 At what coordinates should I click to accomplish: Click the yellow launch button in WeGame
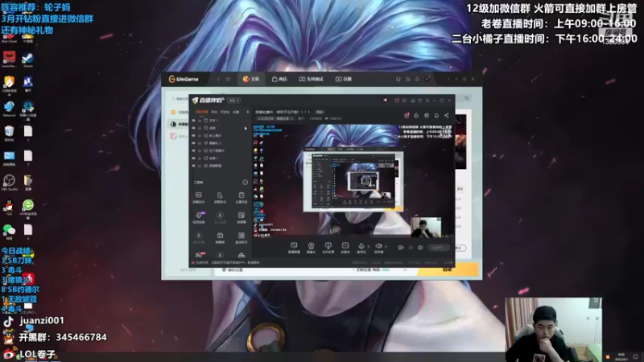coord(448,269)
